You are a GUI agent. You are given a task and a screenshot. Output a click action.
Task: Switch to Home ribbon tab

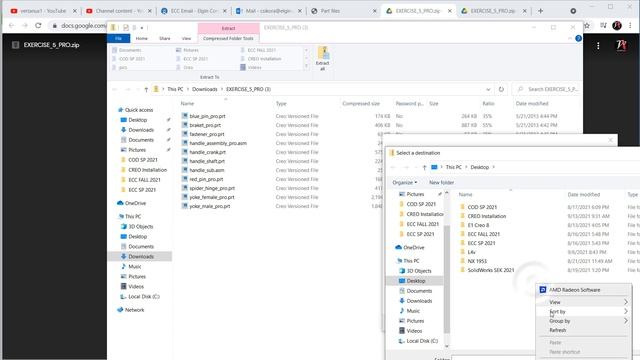[x=142, y=38]
